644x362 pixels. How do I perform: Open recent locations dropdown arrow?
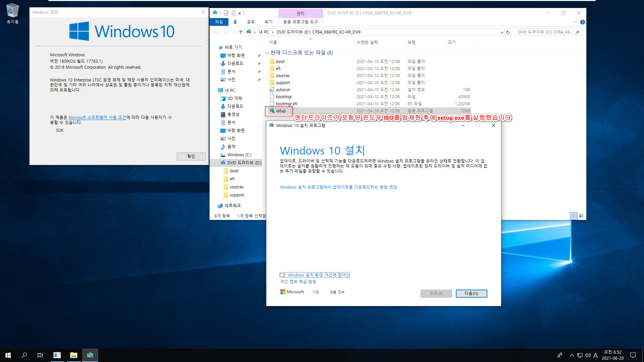(234, 33)
